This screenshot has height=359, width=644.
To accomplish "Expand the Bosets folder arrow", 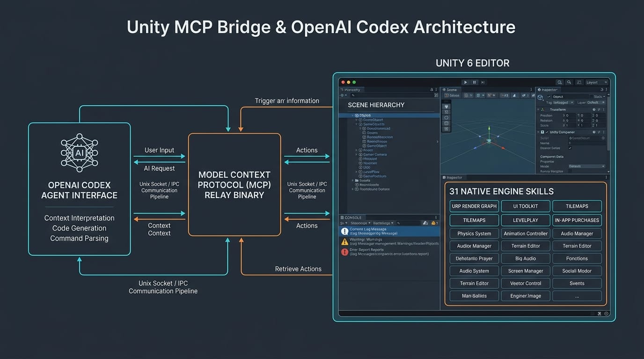I will pos(352,180).
